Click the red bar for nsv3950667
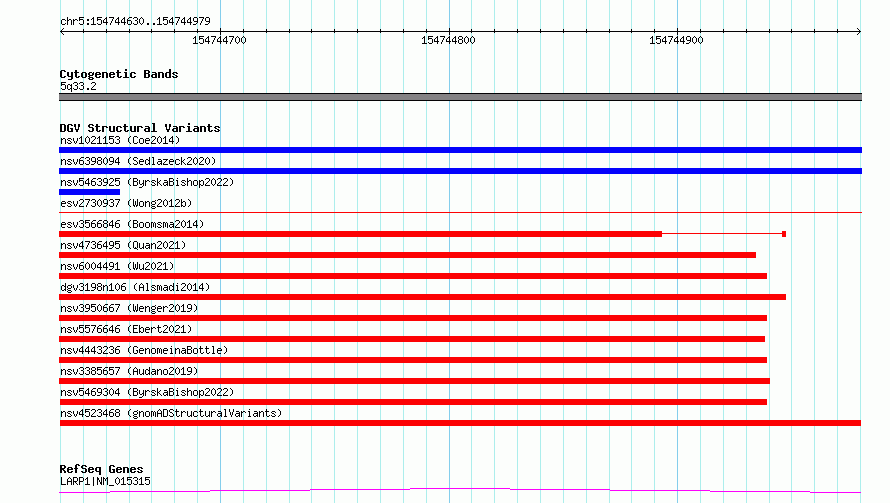The height and width of the screenshot is (503, 890). [413, 318]
